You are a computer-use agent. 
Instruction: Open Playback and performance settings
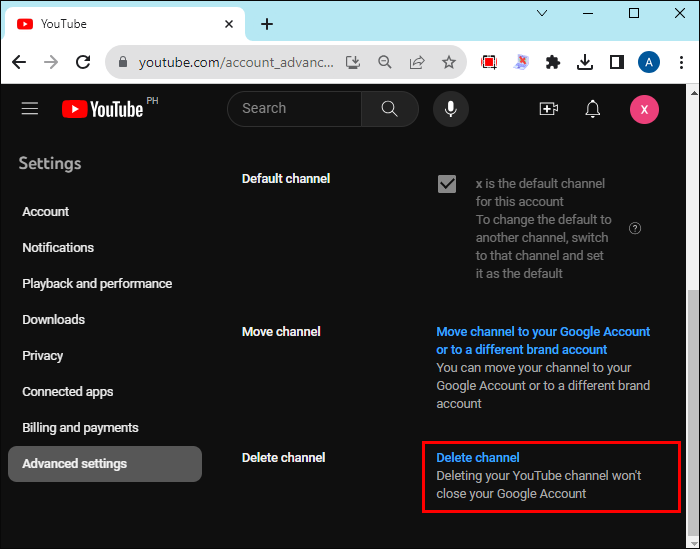click(x=97, y=284)
